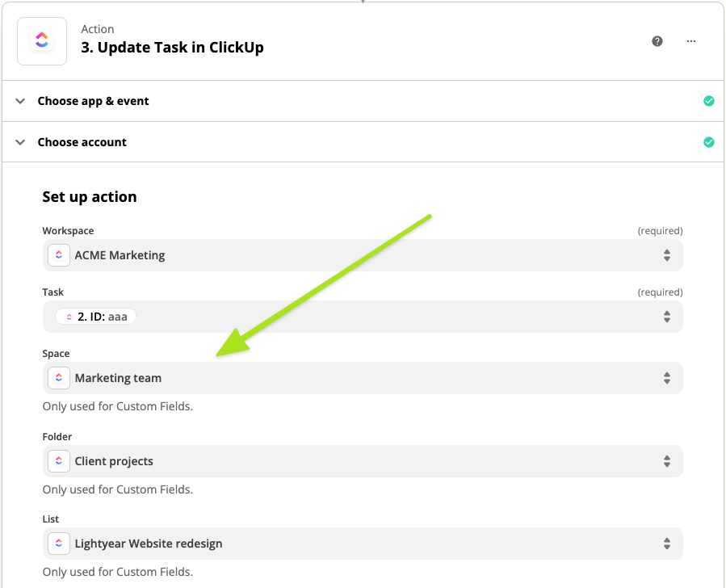This screenshot has height=588, width=726.
Task: Click ClickUp icon in Folder field
Action: pyautogui.click(x=59, y=461)
